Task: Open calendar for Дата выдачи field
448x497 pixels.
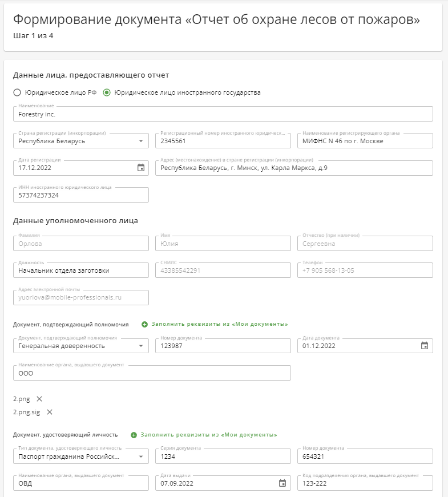Action: pyautogui.click(x=282, y=483)
